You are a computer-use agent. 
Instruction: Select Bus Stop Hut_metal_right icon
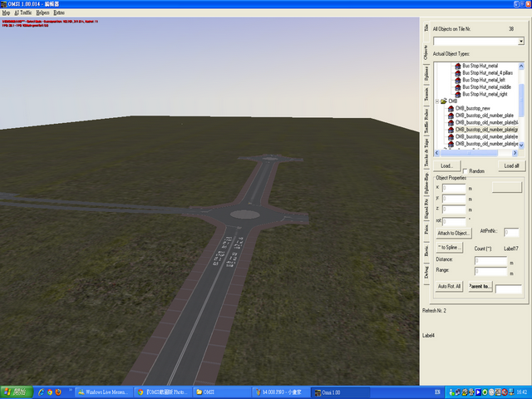pos(458,94)
